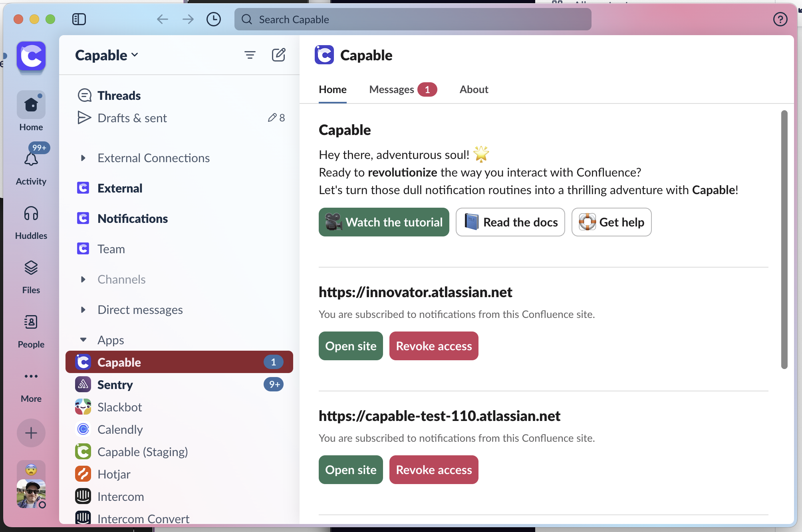This screenshot has height=532, width=802.
Task: Open the history clock icon
Action: [214, 19]
